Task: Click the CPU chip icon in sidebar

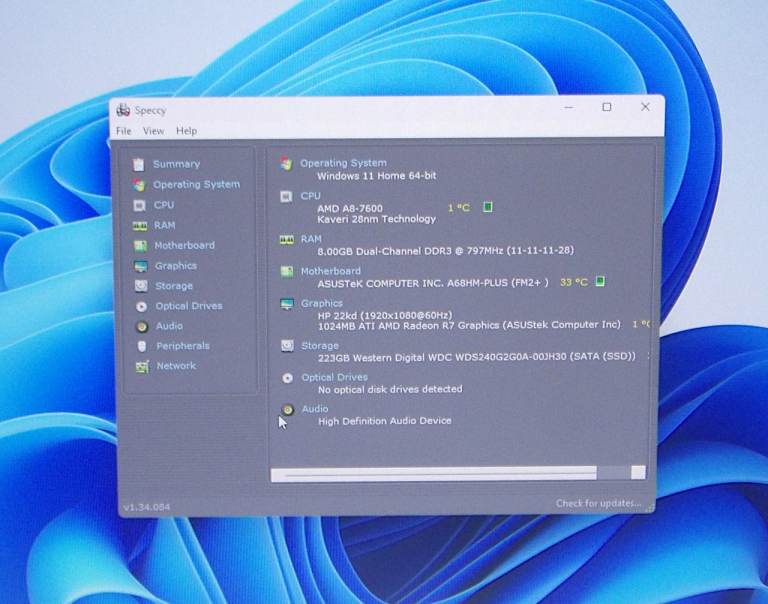Action: (140, 205)
